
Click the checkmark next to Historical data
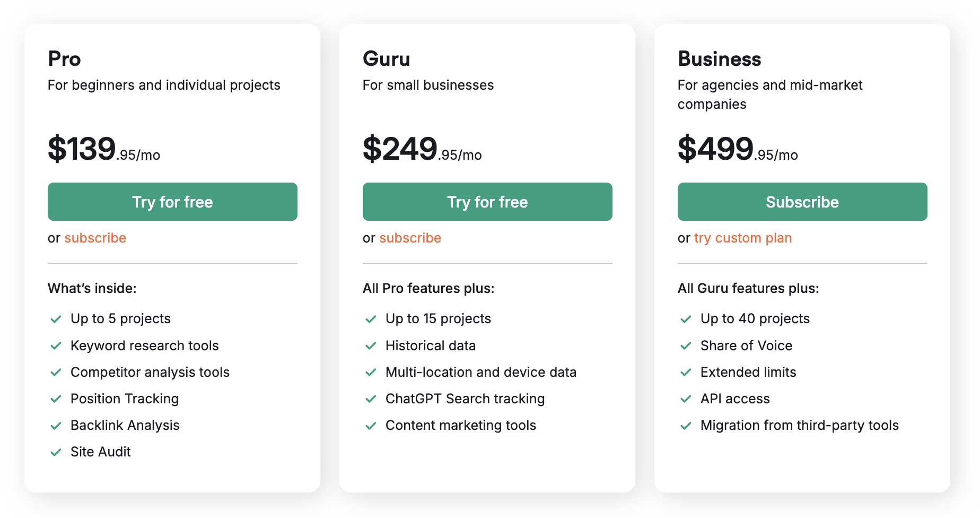(x=370, y=346)
